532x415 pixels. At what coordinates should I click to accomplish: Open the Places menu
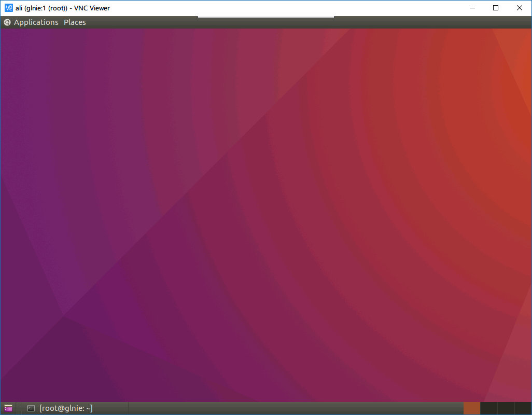[x=75, y=22]
